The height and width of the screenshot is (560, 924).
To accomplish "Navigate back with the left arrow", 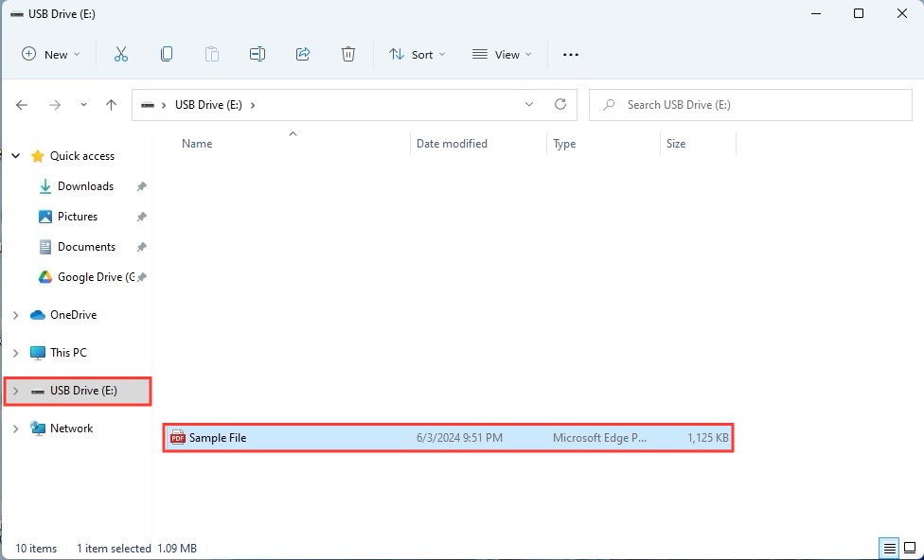I will (x=22, y=105).
